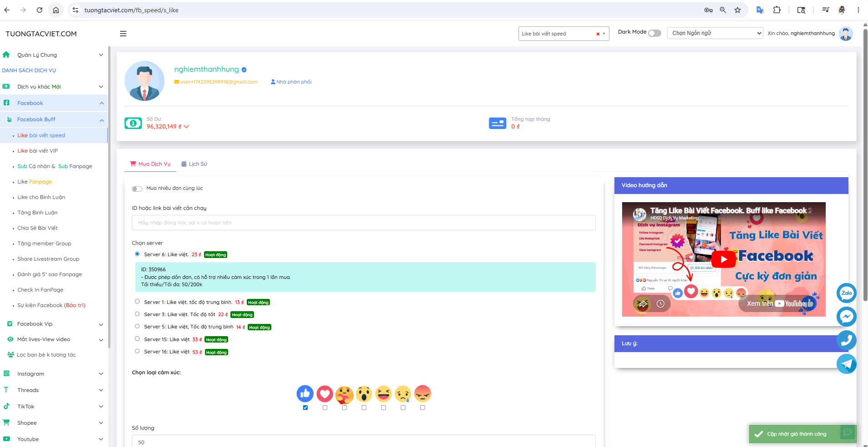Click the green chat widget icon
Screen dimensions: 868x447
(x=848, y=432)
